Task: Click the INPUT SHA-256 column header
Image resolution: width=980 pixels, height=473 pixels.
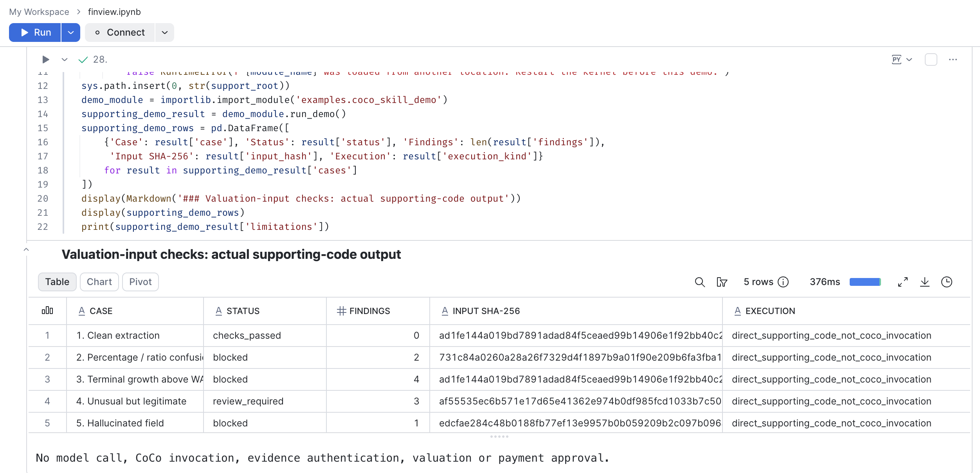Action: point(576,311)
